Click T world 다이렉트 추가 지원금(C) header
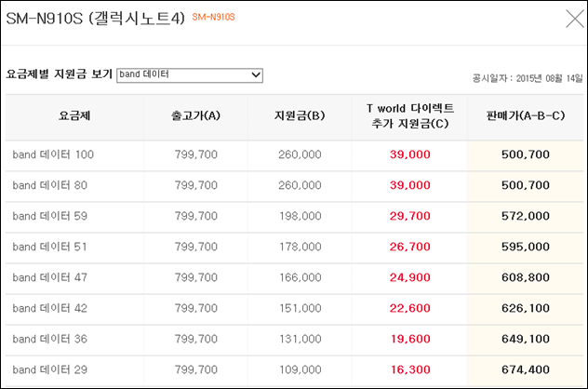 point(410,116)
